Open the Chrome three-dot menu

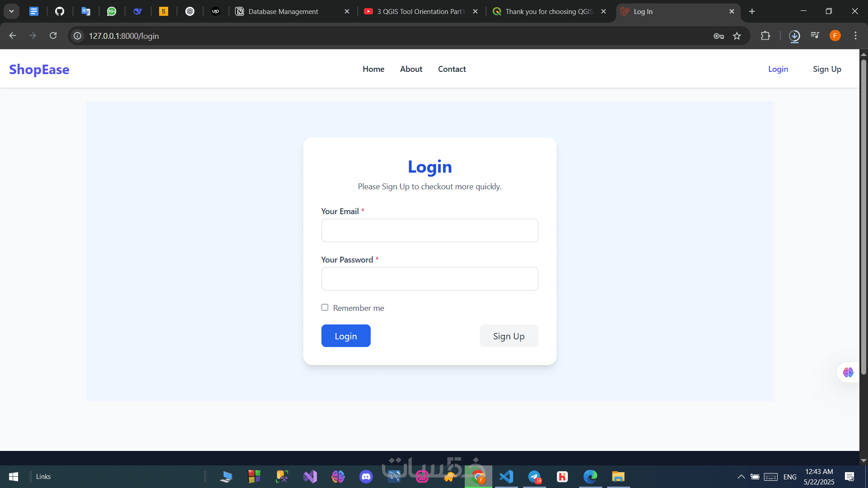pyautogui.click(x=855, y=36)
